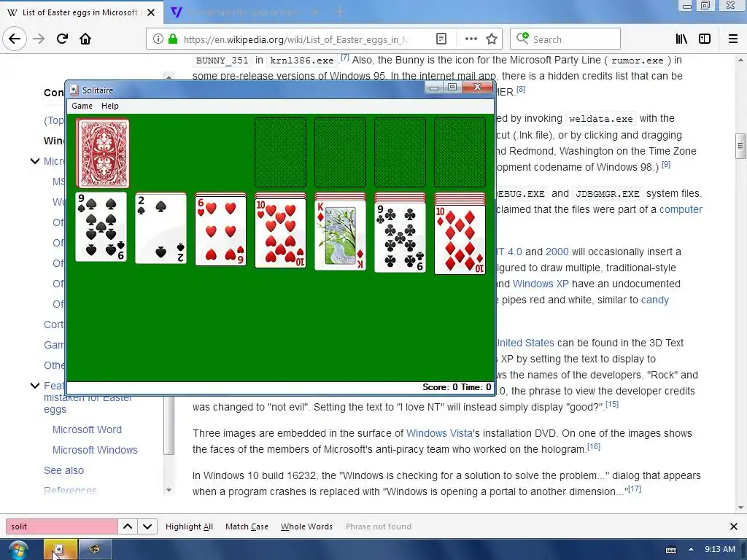Close the find bar
Screen dimensions: 747x560
click(734, 526)
